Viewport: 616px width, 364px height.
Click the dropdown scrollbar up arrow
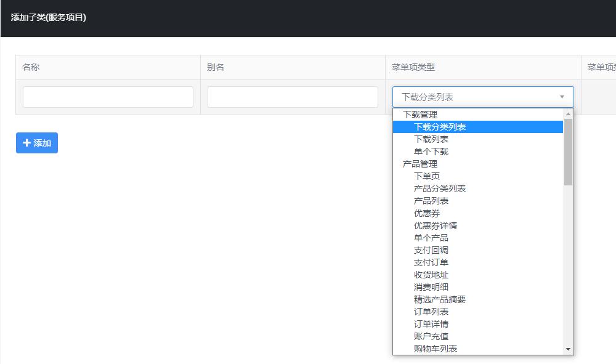[568, 114]
